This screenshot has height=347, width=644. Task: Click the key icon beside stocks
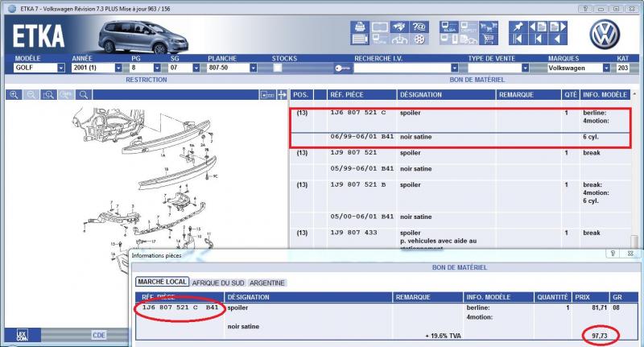341,68
